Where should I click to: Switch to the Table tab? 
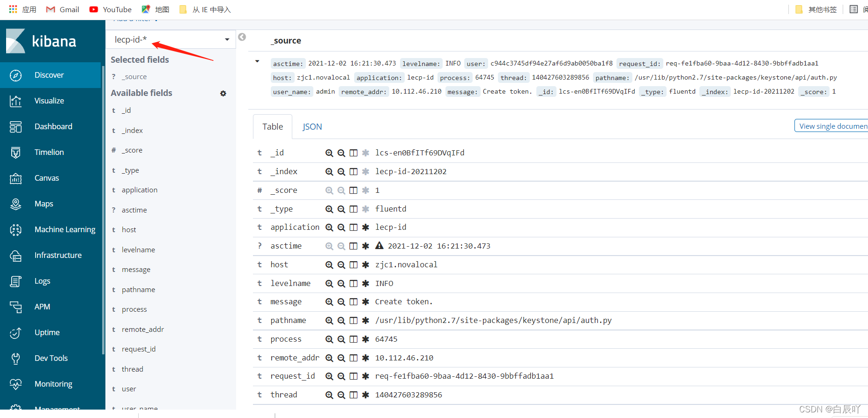273,127
